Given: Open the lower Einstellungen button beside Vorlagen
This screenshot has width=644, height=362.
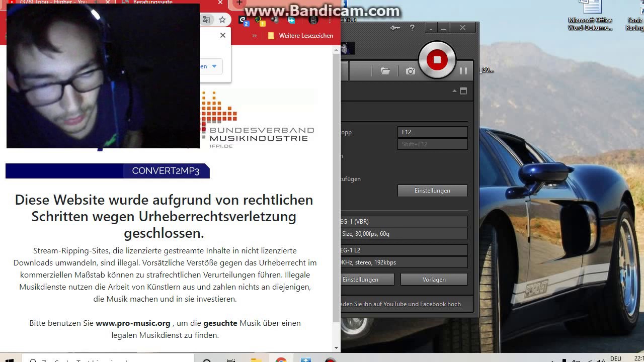Looking at the screenshot, I should point(367,279).
